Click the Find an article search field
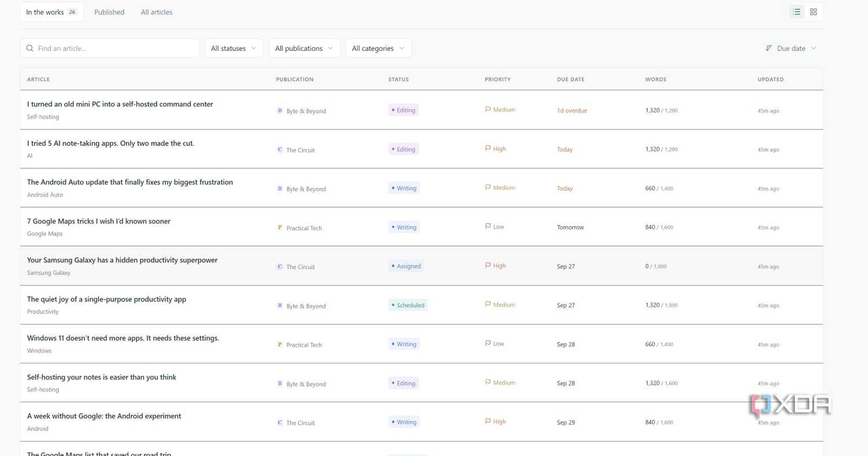This screenshot has width=868, height=456. [x=110, y=49]
